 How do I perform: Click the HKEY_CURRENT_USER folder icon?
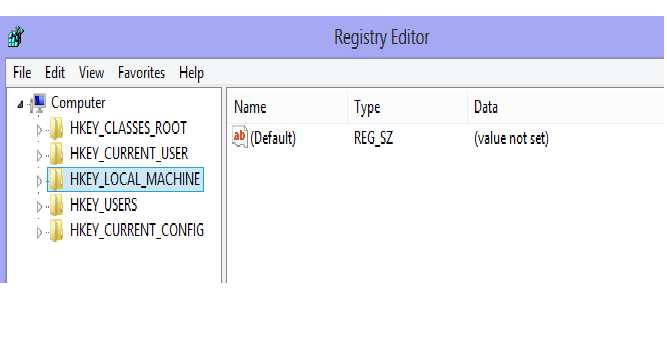coord(56,154)
